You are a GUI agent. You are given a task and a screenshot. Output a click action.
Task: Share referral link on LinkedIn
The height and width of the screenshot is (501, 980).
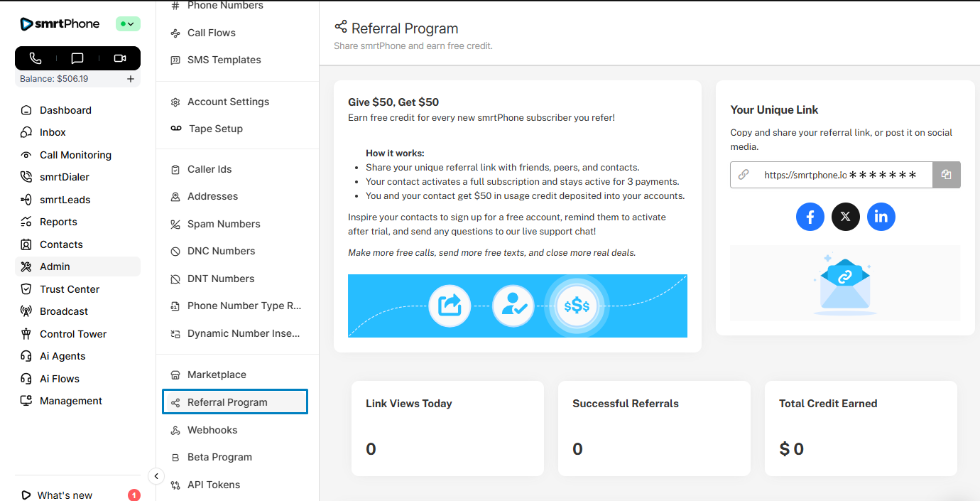(x=881, y=217)
